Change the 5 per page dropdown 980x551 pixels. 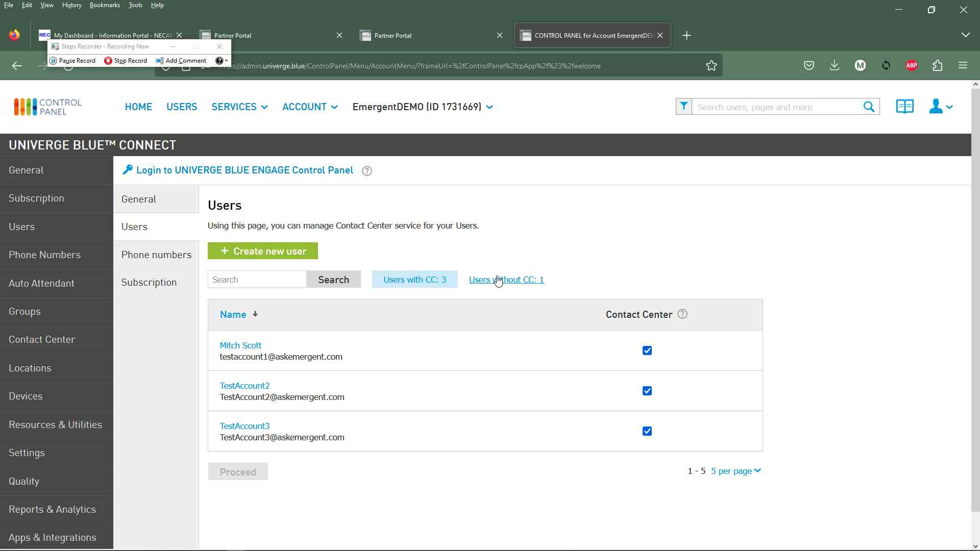point(736,471)
